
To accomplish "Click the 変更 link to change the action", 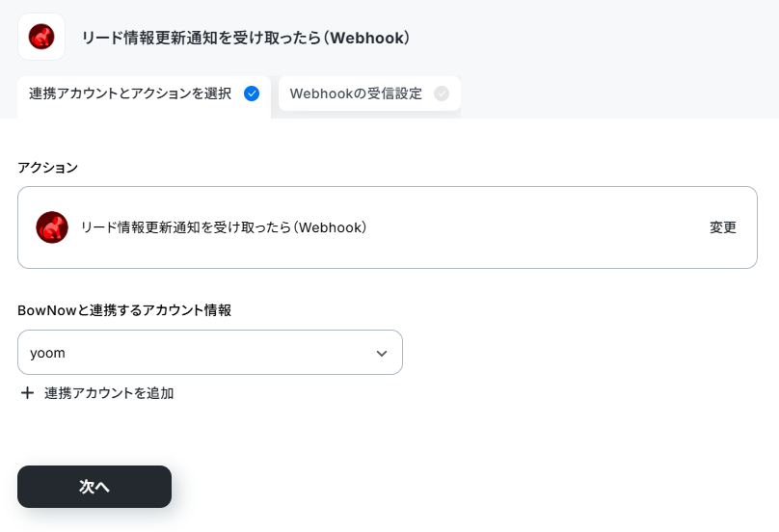I will (723, 227).
